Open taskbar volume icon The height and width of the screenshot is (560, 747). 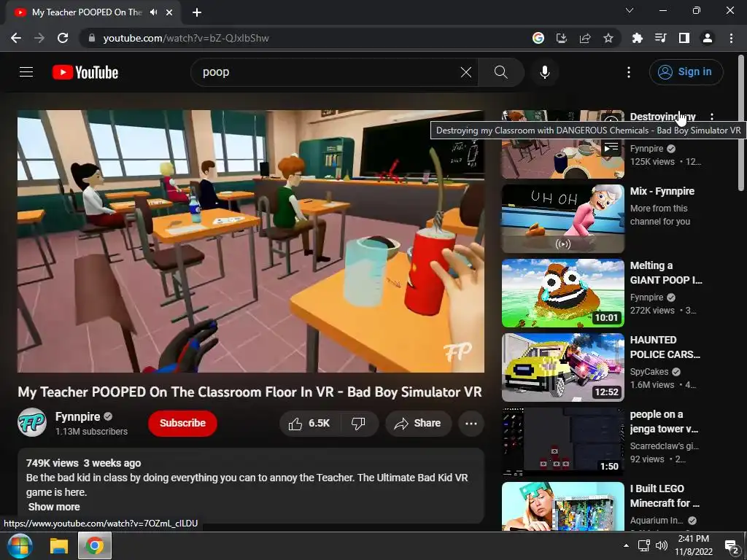661,545
